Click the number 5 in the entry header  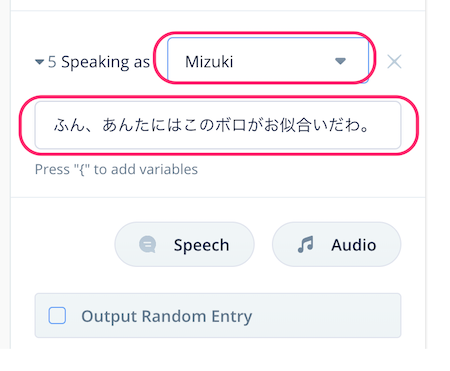pos(52,62)
